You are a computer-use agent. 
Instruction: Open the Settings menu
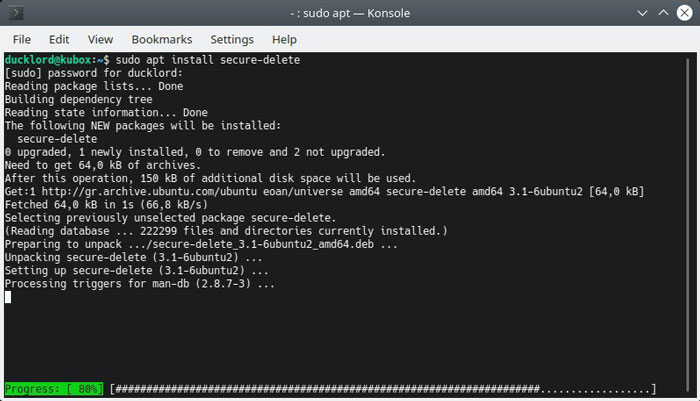[232, 40]
